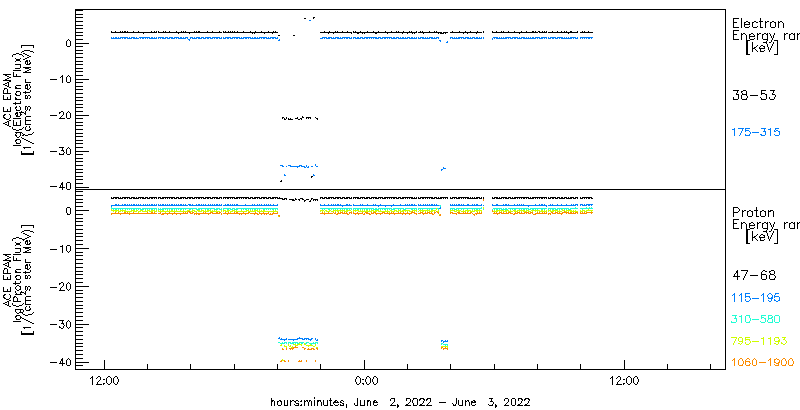Click the first 12:00 time axis label
The height and width of the screenshot is (410, 800).
click(105, 381)
